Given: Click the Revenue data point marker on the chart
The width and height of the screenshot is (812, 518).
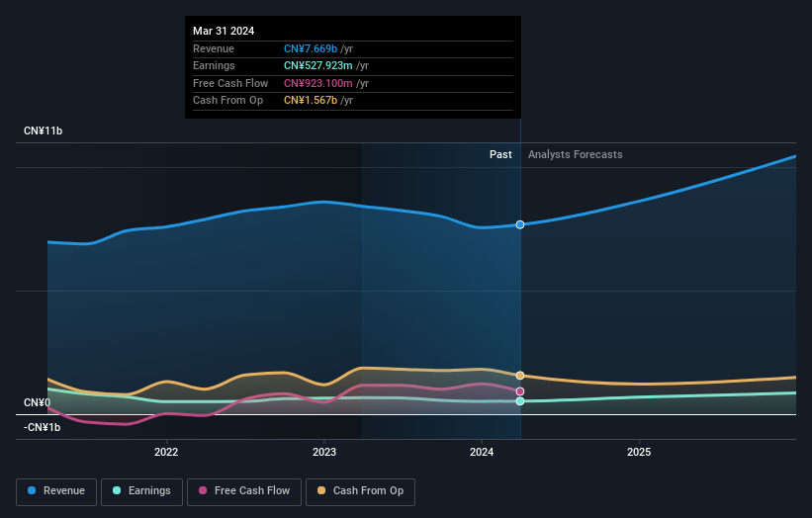Looking at the screenshot, I should (520, 224).
